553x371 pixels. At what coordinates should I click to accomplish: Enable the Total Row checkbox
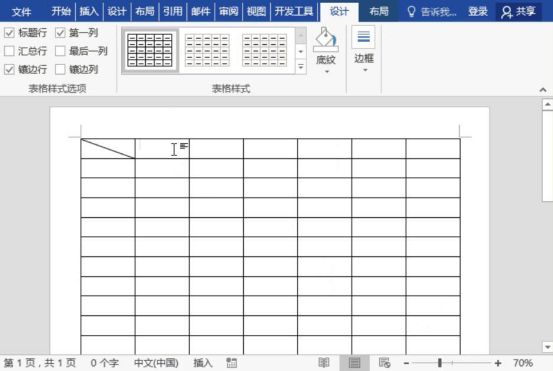(9, 51)
